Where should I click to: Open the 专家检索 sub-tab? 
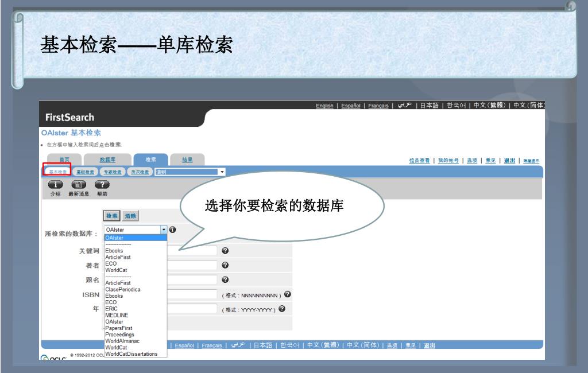pos(113,172)
